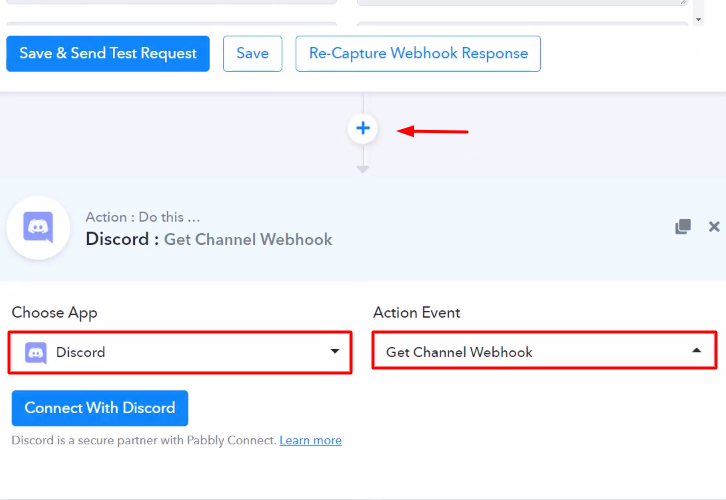The image size is (726, 500).
Task: Click the scrollbar down arrow
Action: (699, 20)
